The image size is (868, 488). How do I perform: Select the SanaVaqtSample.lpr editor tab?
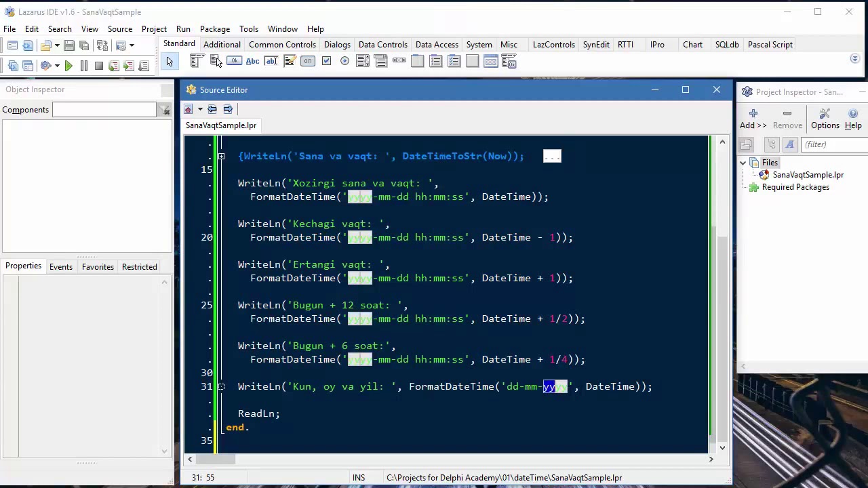(221, 125)
